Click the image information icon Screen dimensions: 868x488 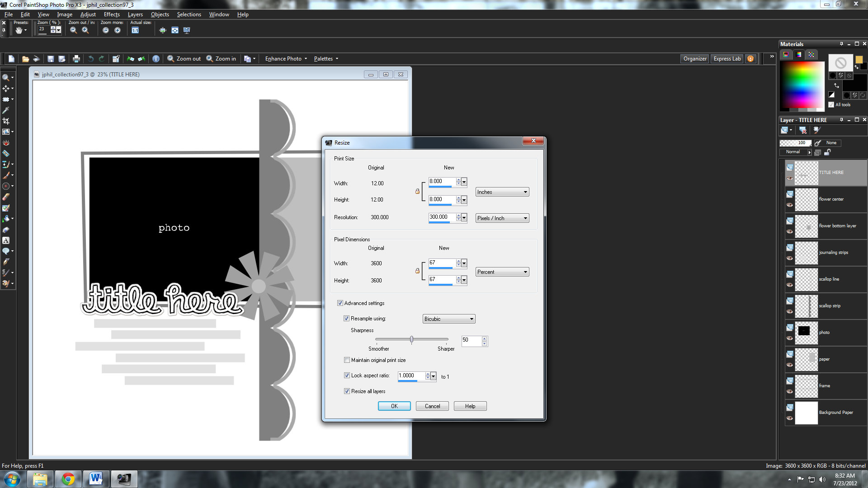tap(156, 59)
